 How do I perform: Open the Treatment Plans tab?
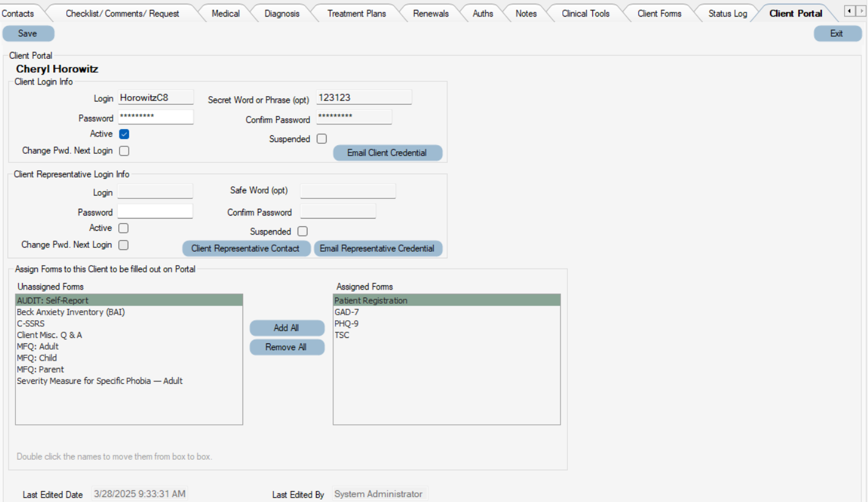[x=356, y=12]
